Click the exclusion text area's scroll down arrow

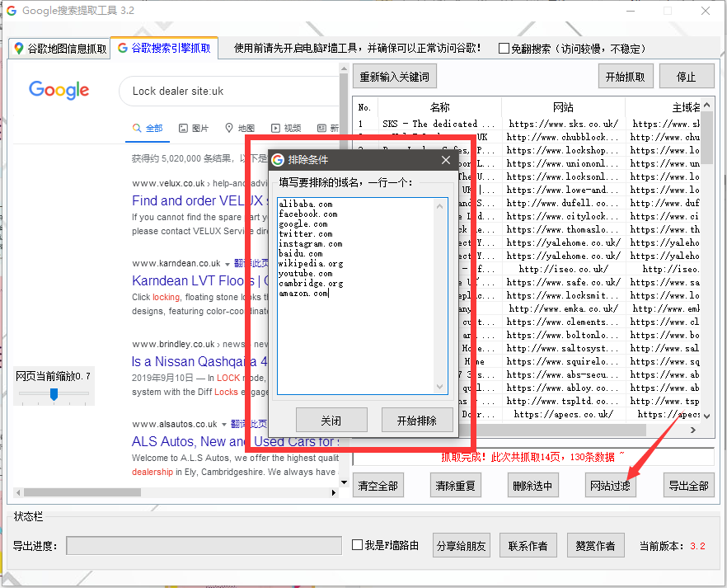click(x=440, y=387)
